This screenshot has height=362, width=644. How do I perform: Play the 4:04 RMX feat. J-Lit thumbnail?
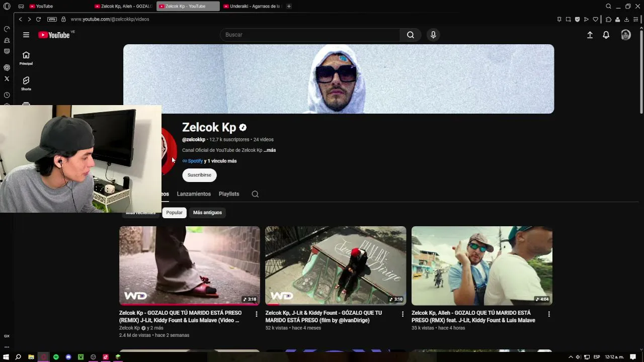482,265
